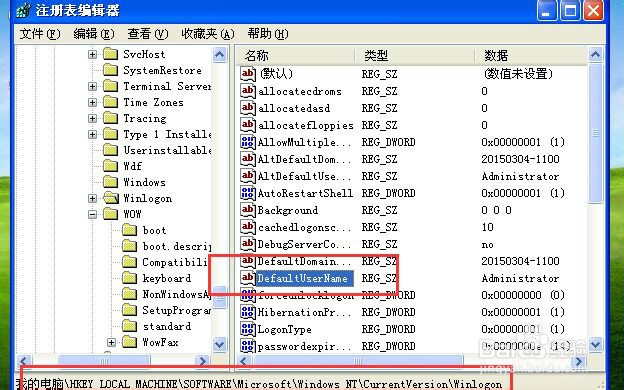Click values pane vertical scrollbar thumb
Screen dimensions: 624x390
pyautogui.click(x=595, y=133)
